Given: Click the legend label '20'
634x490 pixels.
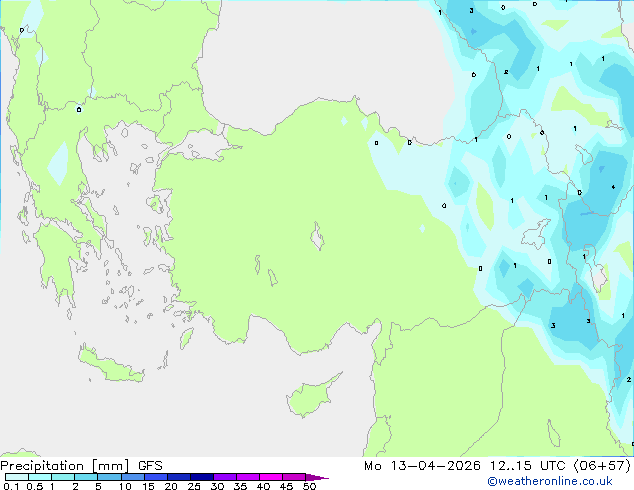Looking at the screenshot, I should tap(171, 486).
